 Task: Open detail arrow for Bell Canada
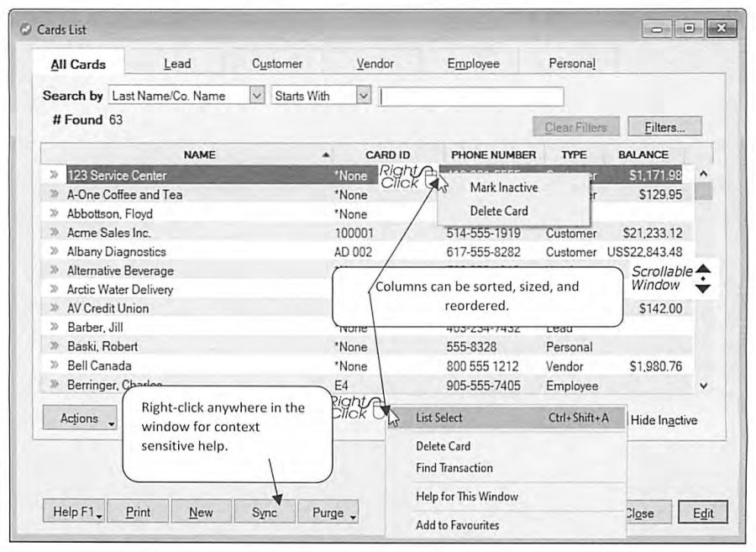[x=54, y=365]
